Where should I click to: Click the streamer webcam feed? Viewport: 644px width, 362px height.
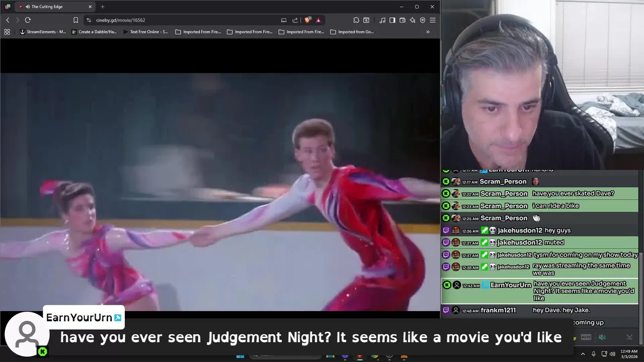[x=542, y=84]
